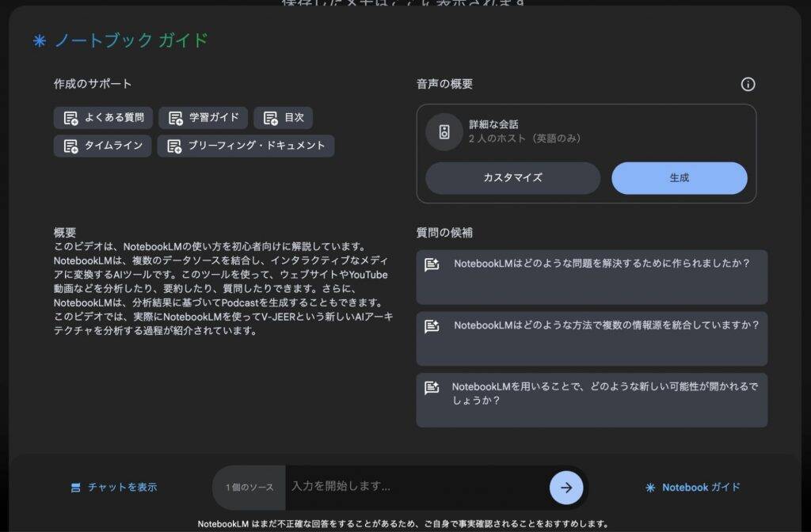Click the chat icon next to チャットを表示

click(76, 488)
